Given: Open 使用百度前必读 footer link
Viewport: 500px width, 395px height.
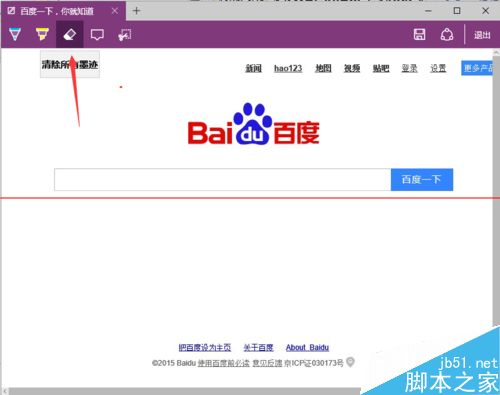Looking at the screenshot, I should (x=224, y=363).
